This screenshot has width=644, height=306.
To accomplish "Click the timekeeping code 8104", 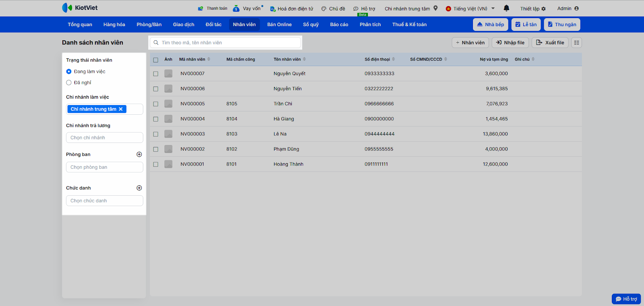I will pyautogui.click(x=232, y=119).
